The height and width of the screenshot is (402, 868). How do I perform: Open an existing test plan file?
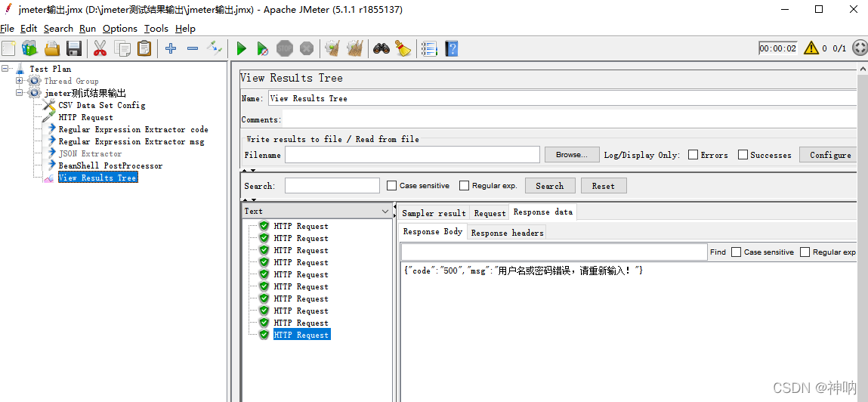[x=52, y=48]
